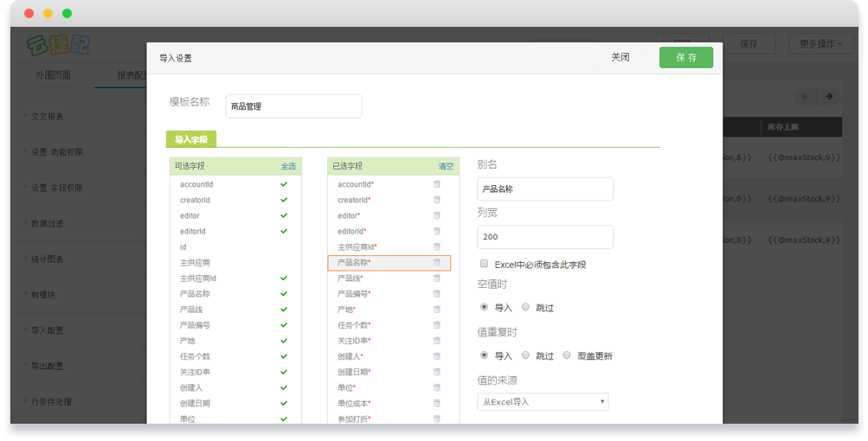Click green checkmark next to 产品线 in available fields
Viewport: 868px width, 441px height.
[283, 310]
